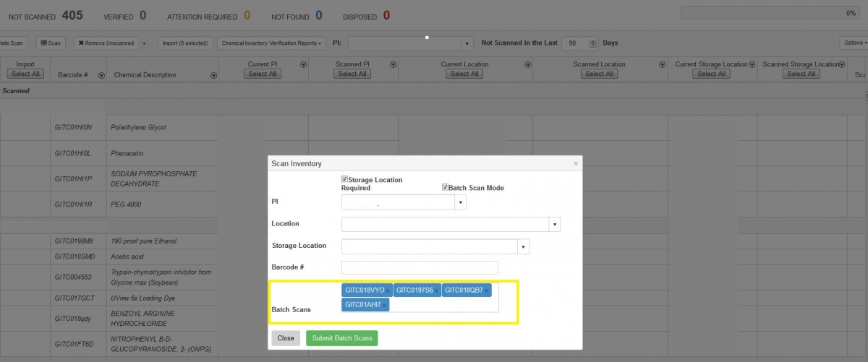Remove the GITC0197S6 batch scan tag
Screen dimensions: 868x362
pyautogui.click(x=436, y=290)
